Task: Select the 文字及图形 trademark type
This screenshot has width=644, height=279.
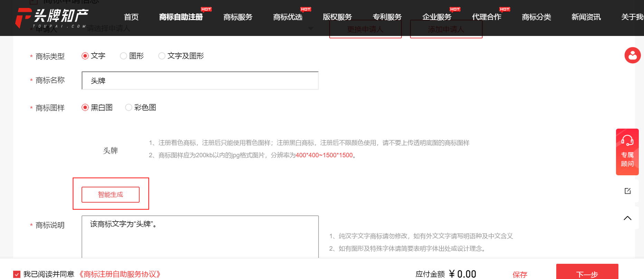Action: 162,56
